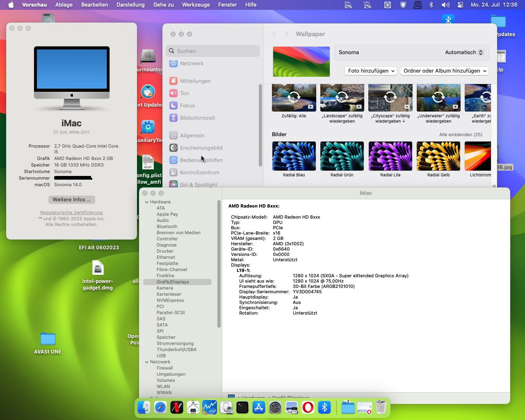525x420 pixels.
Task: Click shield icon in menu bar
Action: [403, 5]
